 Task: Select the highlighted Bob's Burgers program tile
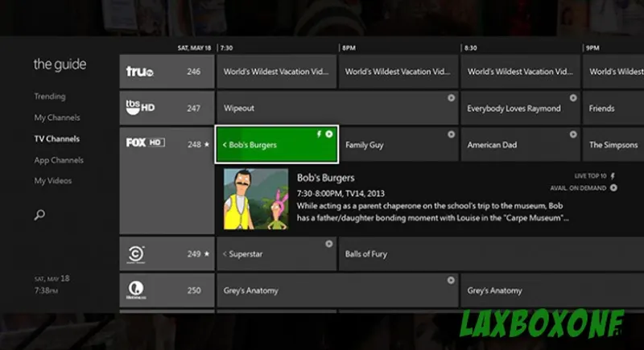tap(276, 145)
